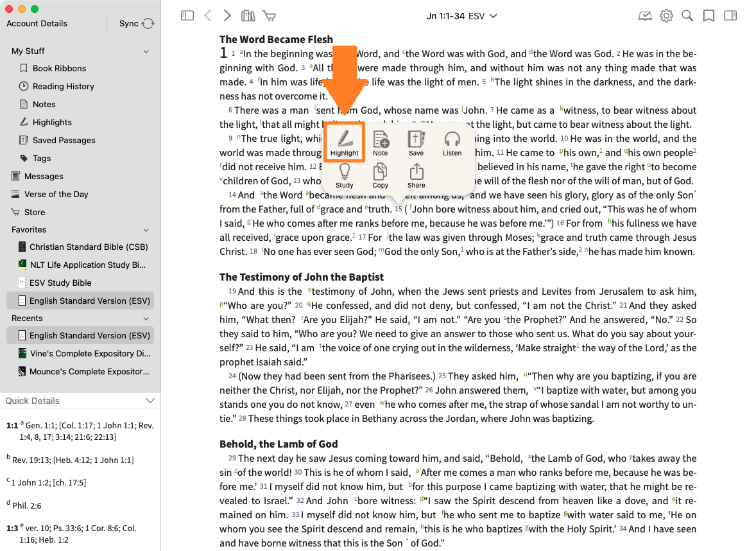This screenshot has height=551, width=756.
Task: Copy the selected verse text
Action: click(x=381, y=175)
